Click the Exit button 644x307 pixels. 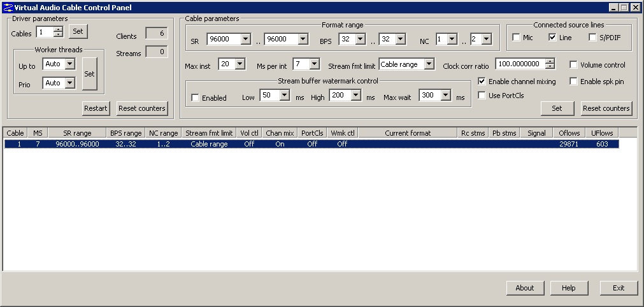(619, 288)
